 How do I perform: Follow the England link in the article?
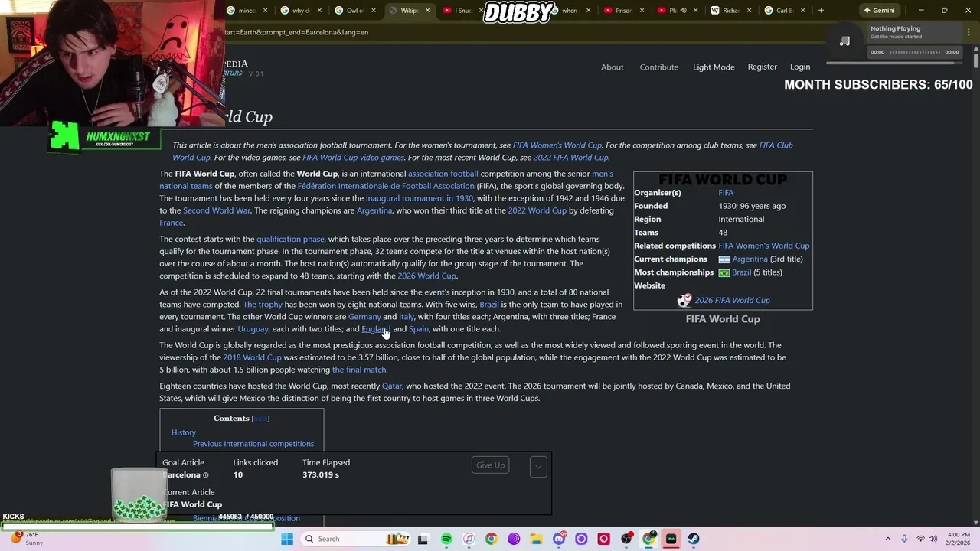click(x=375, y=329)
